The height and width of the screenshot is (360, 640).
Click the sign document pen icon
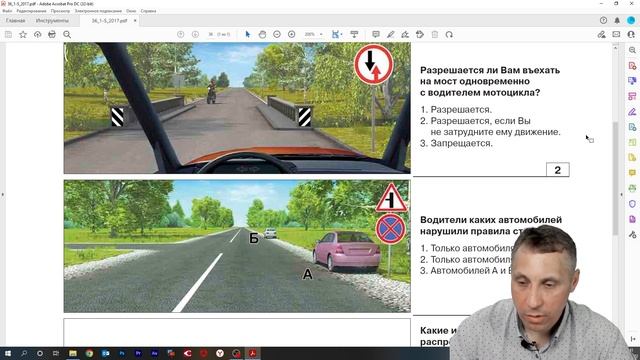point(405,35)
